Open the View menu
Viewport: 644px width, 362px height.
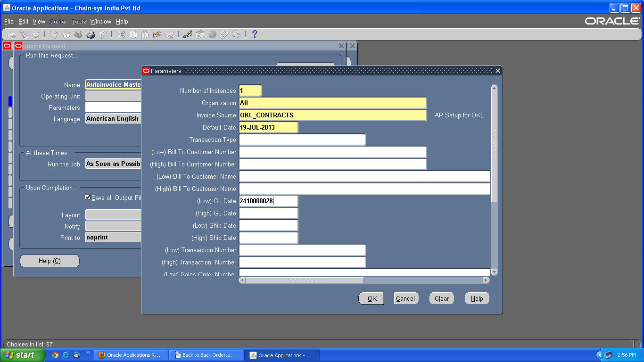click(39, 22)
